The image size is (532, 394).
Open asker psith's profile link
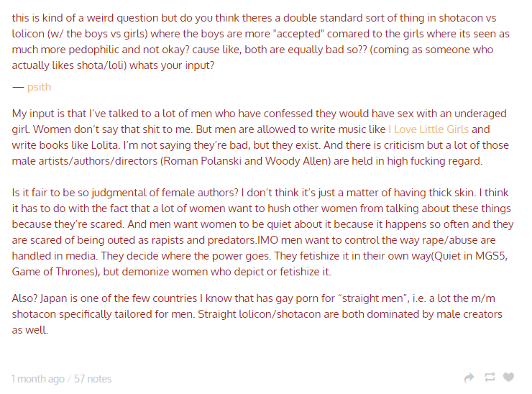pyautogui.click(x=39, y=87)
